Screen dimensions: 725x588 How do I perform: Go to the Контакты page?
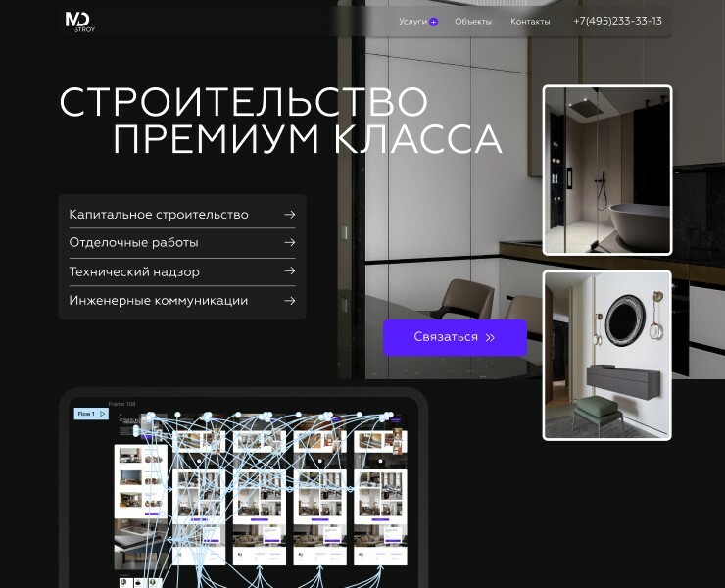coord(530,21)
